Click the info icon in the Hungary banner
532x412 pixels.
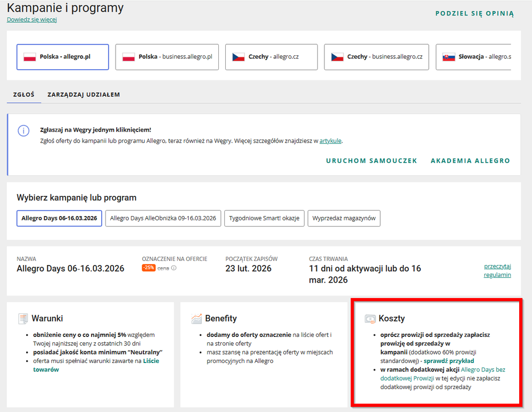coord(23,131)
